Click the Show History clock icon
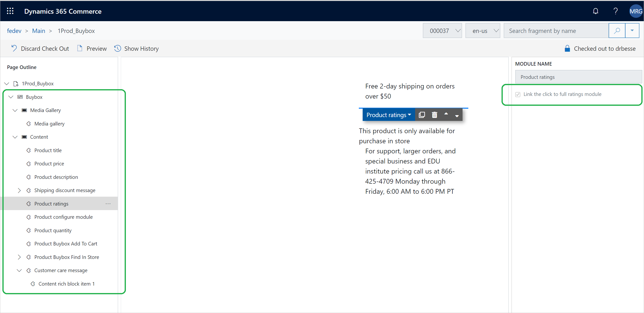The width and height of the screenshot is (644, 313). [118, 48]
